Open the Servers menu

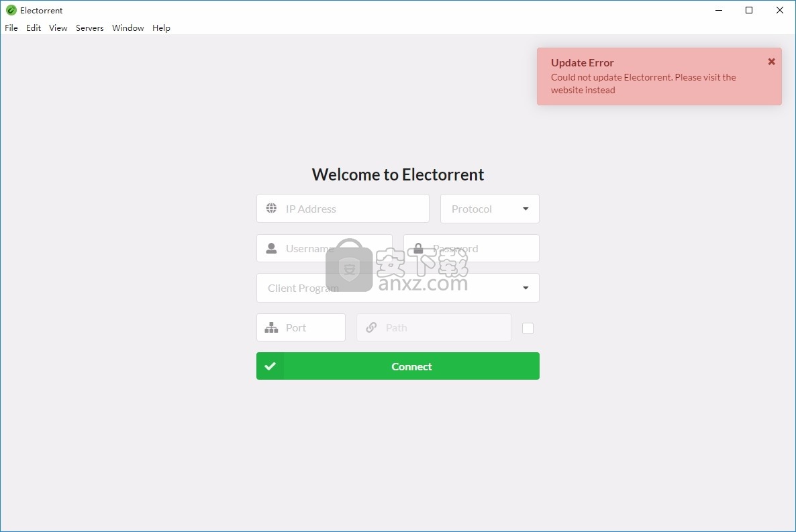coord(89,28)
